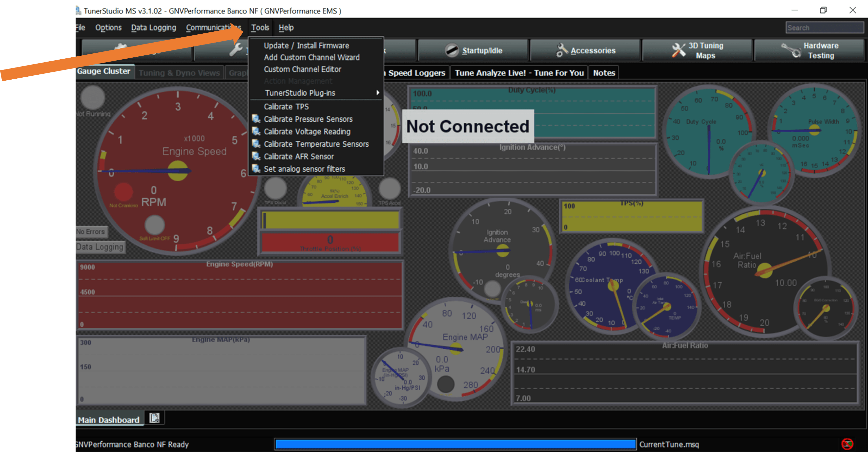Switch to Notes tab
This screenshot has height=452, width=868.
tap(604, 73)
